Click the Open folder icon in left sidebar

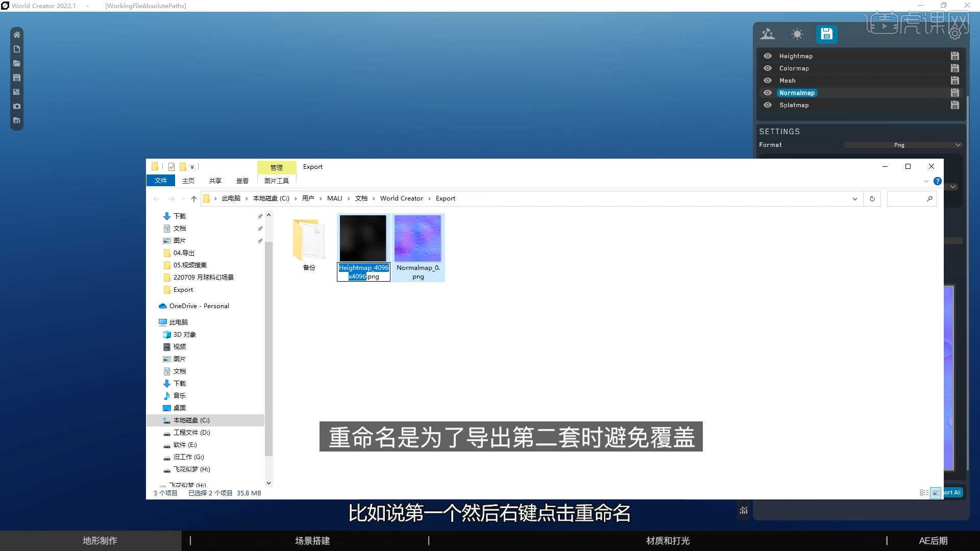(x=17, y=63)
